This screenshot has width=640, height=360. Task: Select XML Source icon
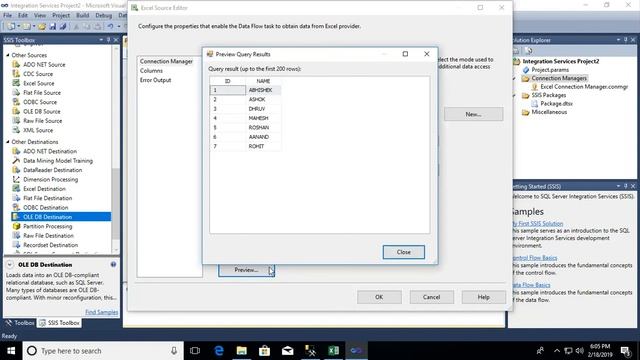click(16, 130)
